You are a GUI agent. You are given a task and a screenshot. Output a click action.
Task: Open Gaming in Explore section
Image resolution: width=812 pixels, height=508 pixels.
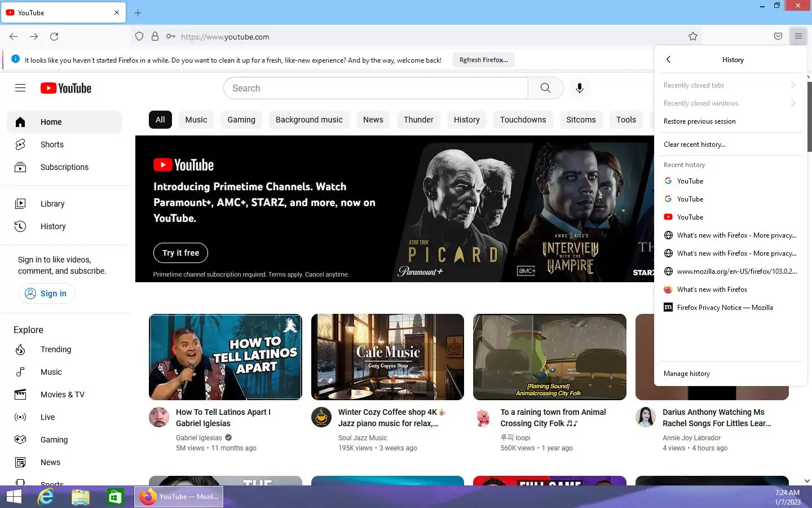click(x=64, y=440)
